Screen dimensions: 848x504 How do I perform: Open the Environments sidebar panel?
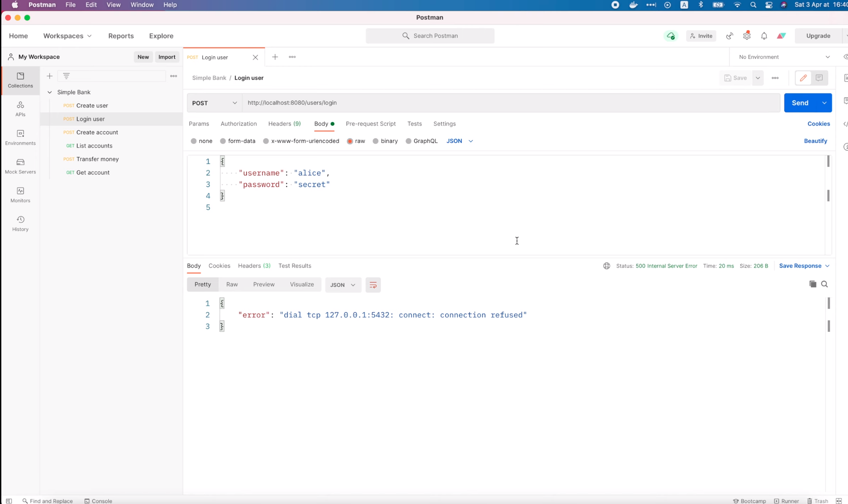click(x=20, y=137)
